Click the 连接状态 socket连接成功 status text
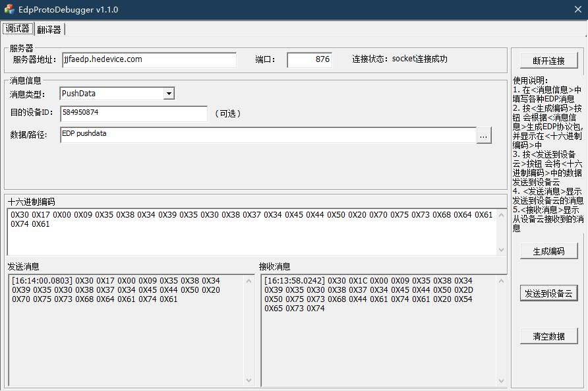Viewport: 588px width, 391px height. tap(399, 59)
